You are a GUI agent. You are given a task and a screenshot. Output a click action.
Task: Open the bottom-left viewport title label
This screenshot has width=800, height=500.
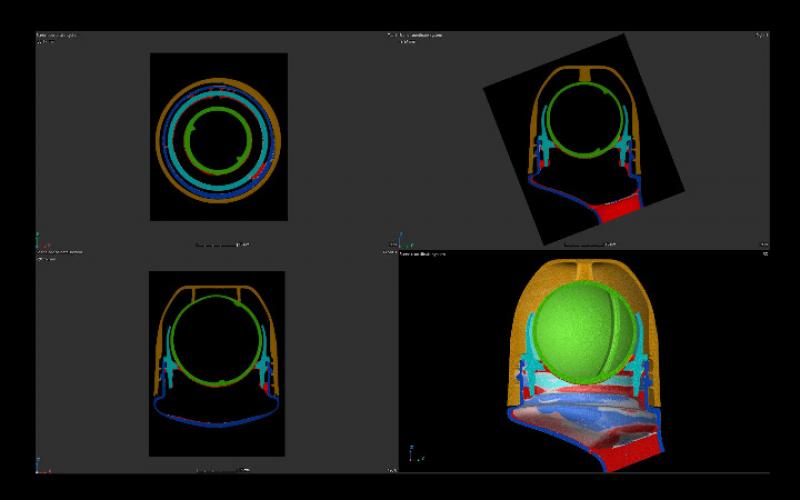click(62, 252)
